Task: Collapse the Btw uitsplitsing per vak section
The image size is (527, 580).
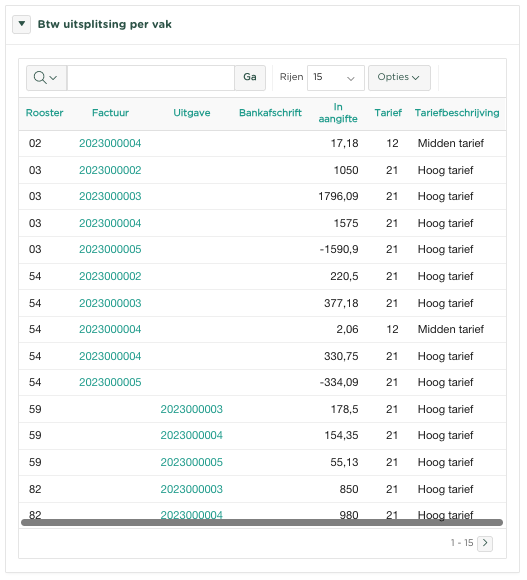Action: (x=21, y=24)
